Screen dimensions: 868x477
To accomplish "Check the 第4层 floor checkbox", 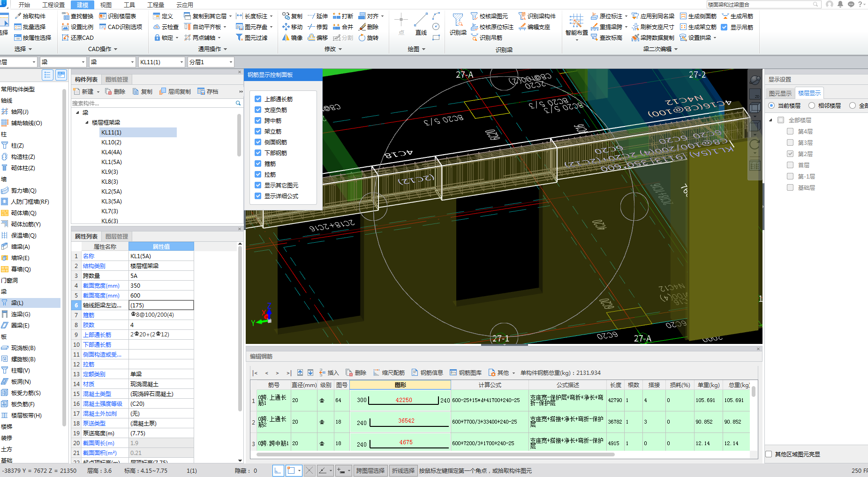I will tap(790, 131).
